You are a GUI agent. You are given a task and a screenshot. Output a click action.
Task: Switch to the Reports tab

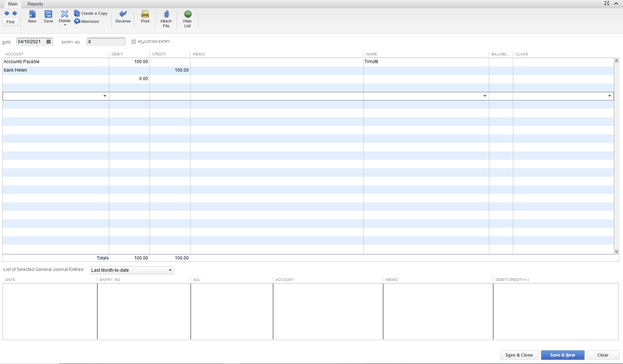pyautogui.click(x=35, y=4)
